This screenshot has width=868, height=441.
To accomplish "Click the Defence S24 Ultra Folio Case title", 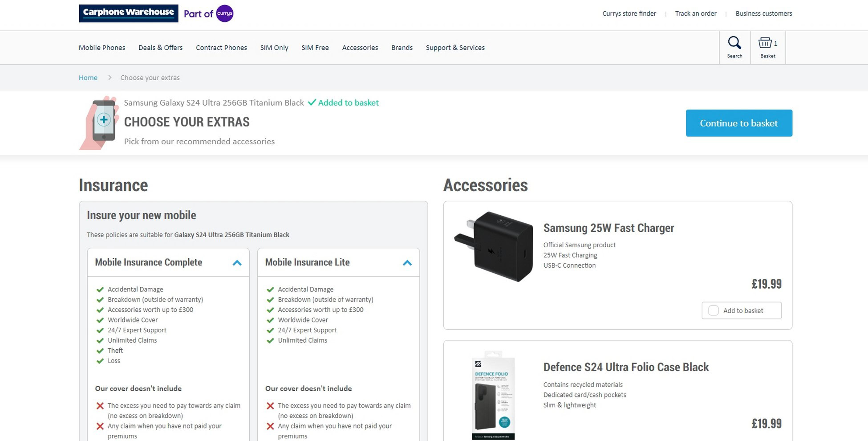I will [626, 367].
